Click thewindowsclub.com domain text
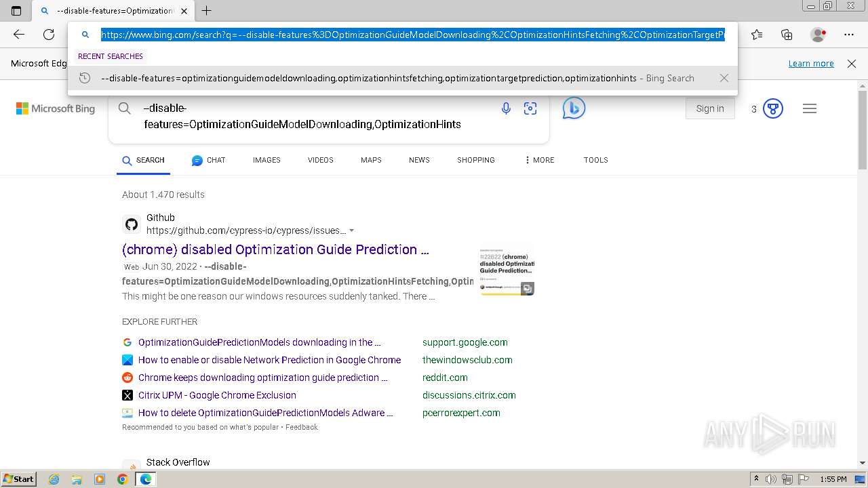Viewport: 868px width, 488px height. tap(467, 360)
